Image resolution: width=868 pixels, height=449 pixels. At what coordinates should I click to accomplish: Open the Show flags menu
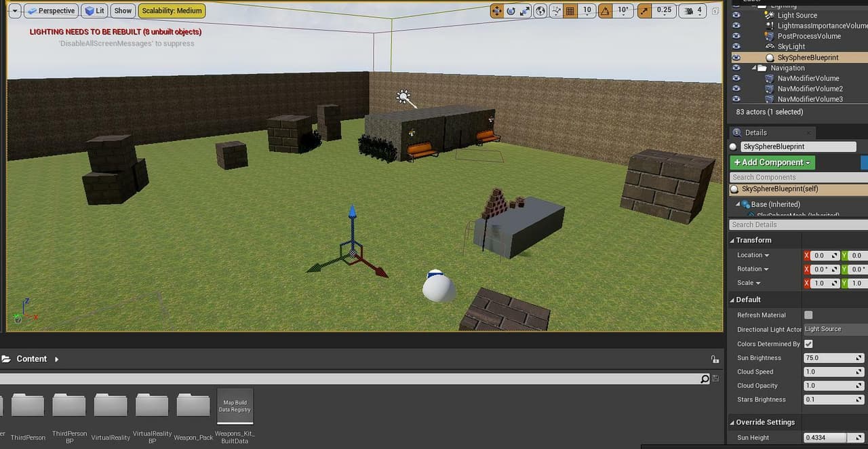tap(123, 11)
